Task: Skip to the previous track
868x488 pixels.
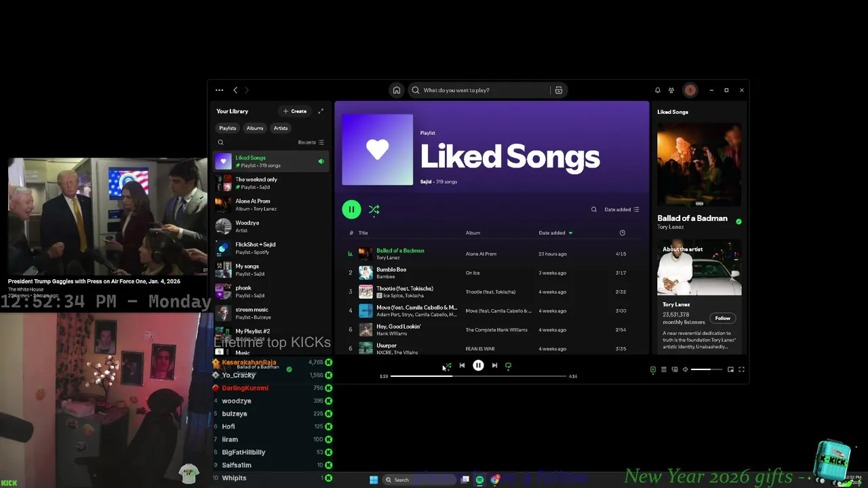Action: (x=462, y=365)
